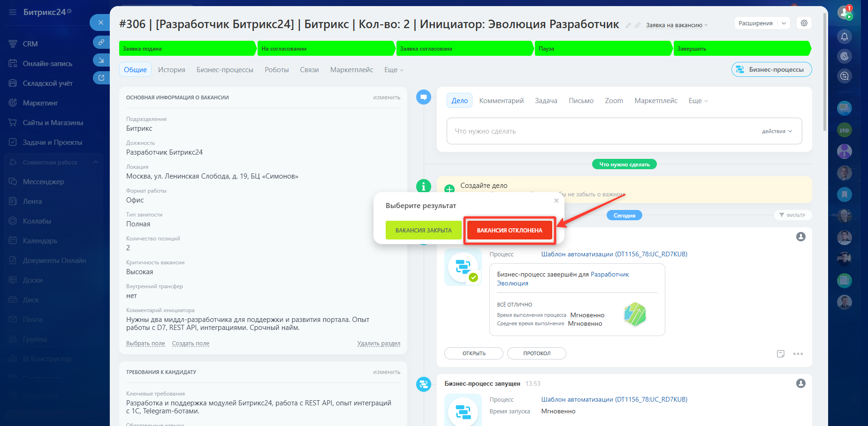
Task: Select the Комментарий tab in timeline
Action: 502,101
